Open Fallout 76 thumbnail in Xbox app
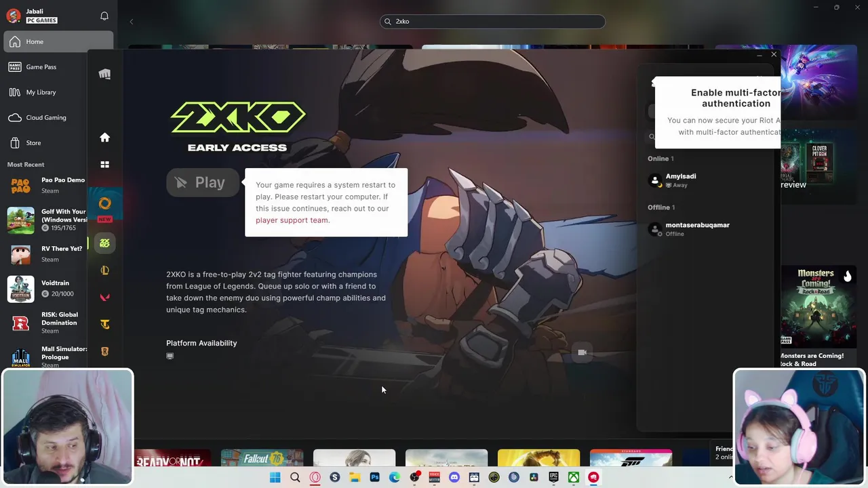The width and height of the screenshot is (868, 488). click(x=262, y=458)
